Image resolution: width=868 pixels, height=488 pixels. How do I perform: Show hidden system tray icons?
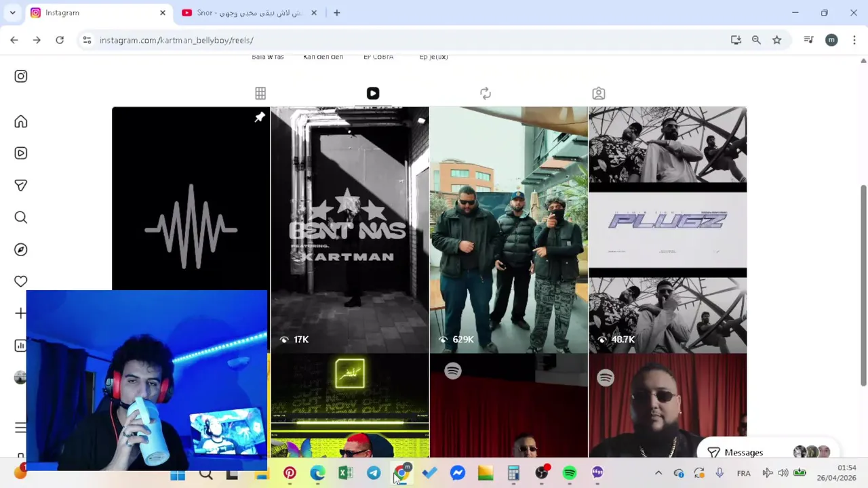pyautogui.click(x=658, y=473)
